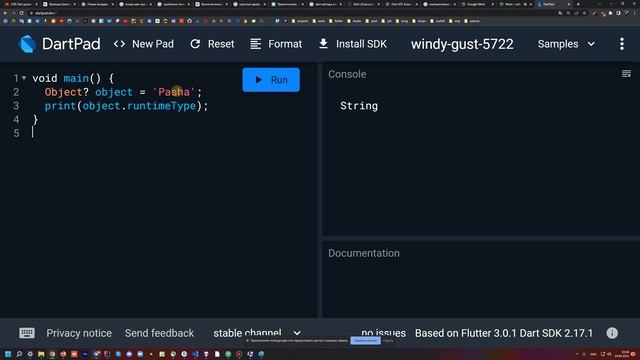Expand the stable channel dropdown
The width and height of the screenshot is (640, 360).
[257, 333]
